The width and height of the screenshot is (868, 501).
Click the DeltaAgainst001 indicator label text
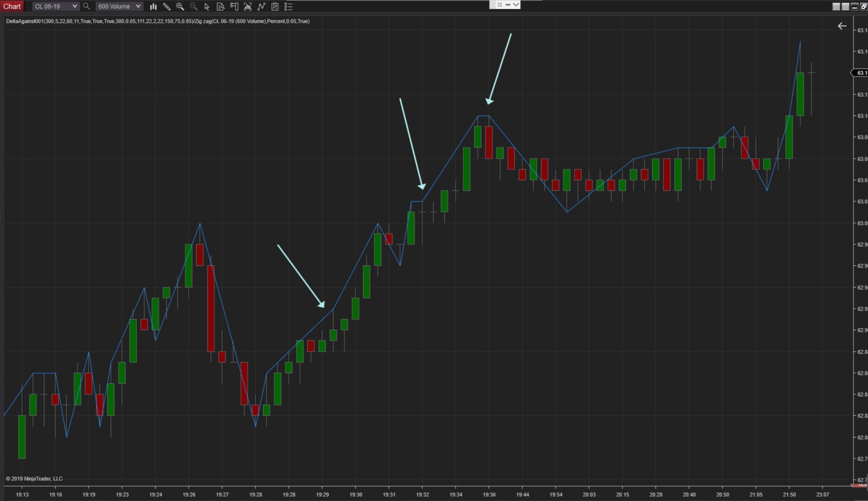158,21
